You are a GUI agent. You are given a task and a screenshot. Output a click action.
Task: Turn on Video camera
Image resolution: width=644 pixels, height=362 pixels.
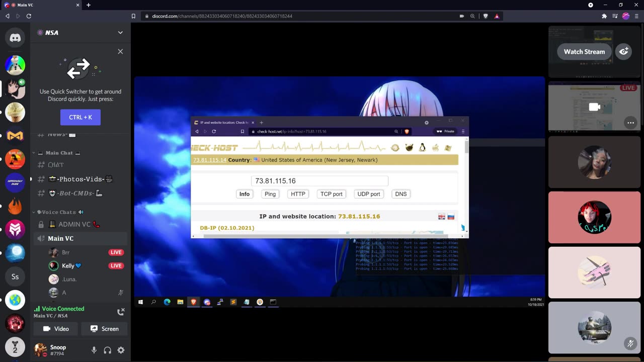click(56, 329)
